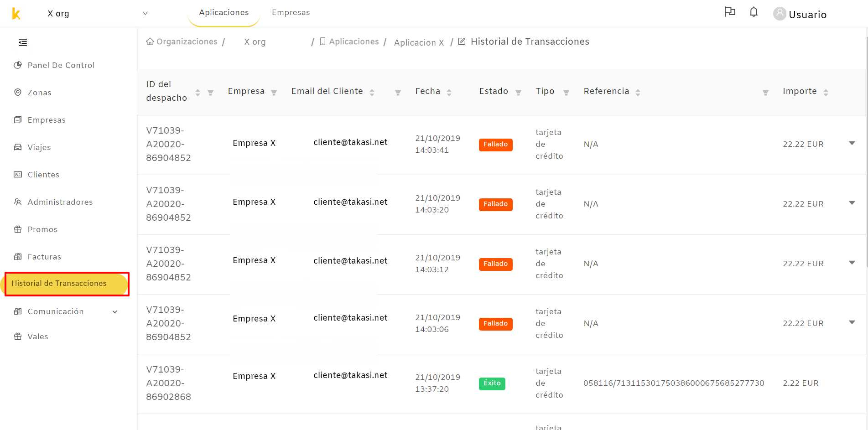The width and height of the screenshot is (868, 430).
Task: Click the Usuario avatar icon
Action: pos(780,14)
